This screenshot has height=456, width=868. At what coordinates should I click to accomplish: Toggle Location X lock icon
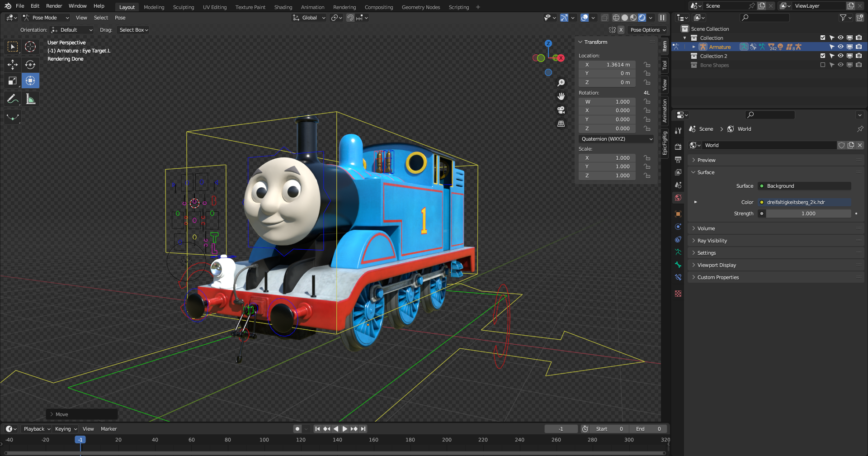[x=647, y=65]
